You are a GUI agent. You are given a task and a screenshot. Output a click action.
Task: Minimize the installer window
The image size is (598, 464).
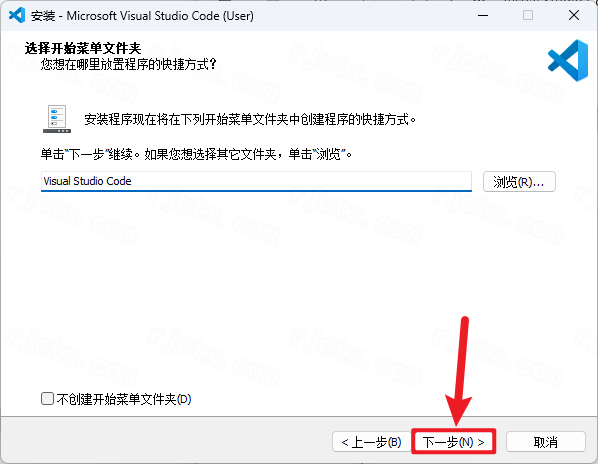[x=483, y=16]
